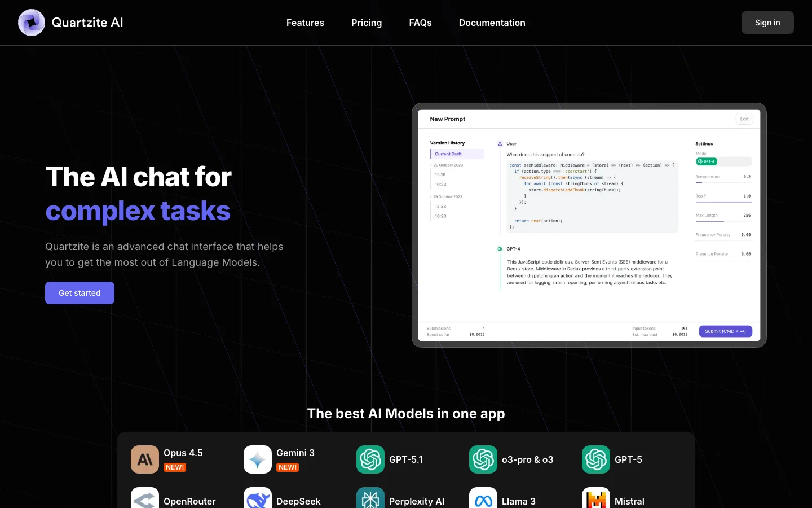Click the 'Frequency Penalty' setting label

[713, 235]
